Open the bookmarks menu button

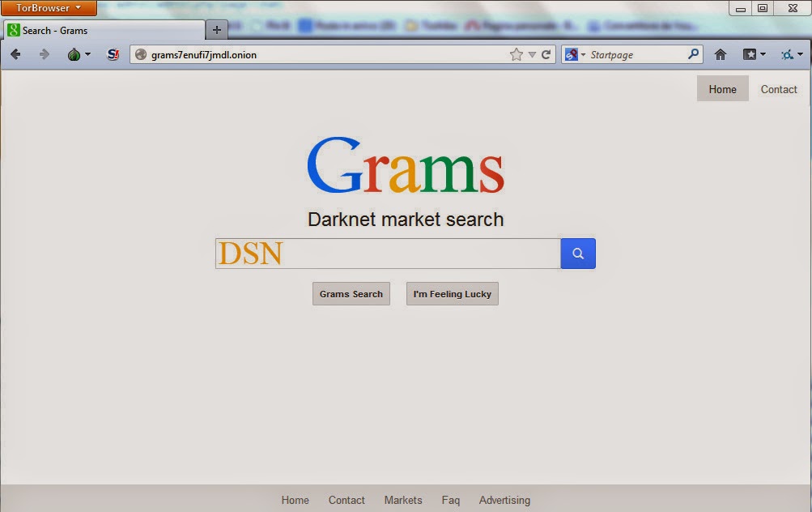[750, 54]
